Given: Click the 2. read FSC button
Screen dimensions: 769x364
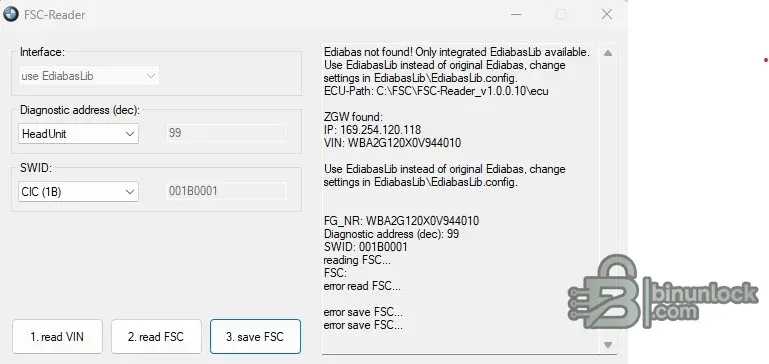Looking at the screenshot, I should point(156,337).
